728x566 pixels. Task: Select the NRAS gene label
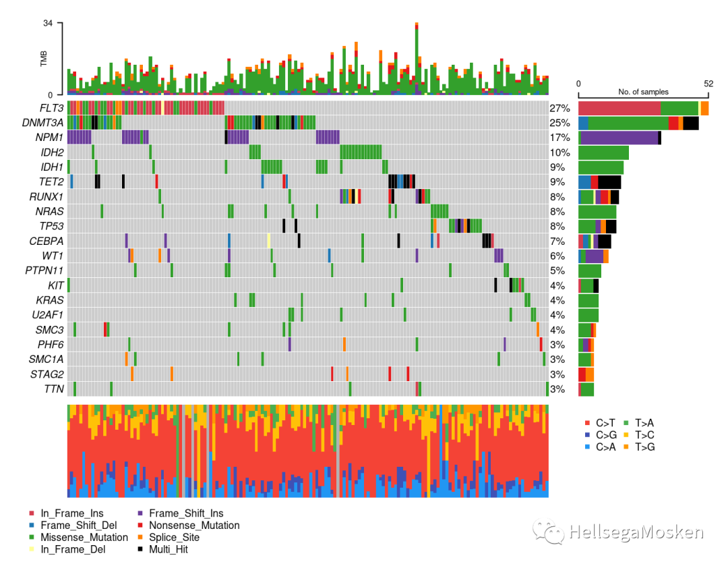(49, 211)
